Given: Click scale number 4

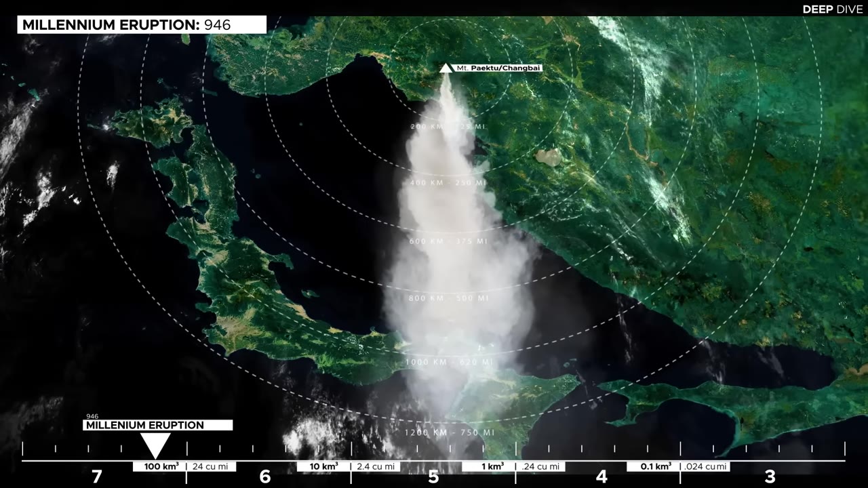Looking at the screenshot, I should coord(601,477).
